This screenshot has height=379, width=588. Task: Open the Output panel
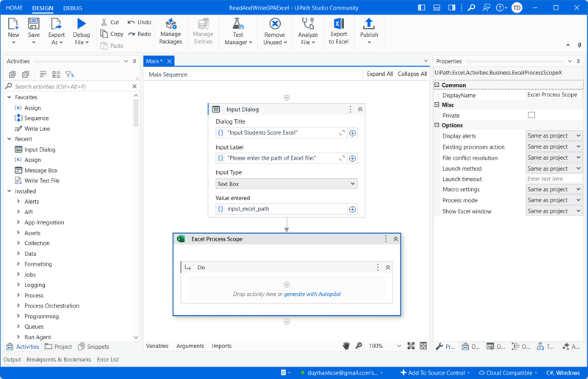[x=12, y=359]
